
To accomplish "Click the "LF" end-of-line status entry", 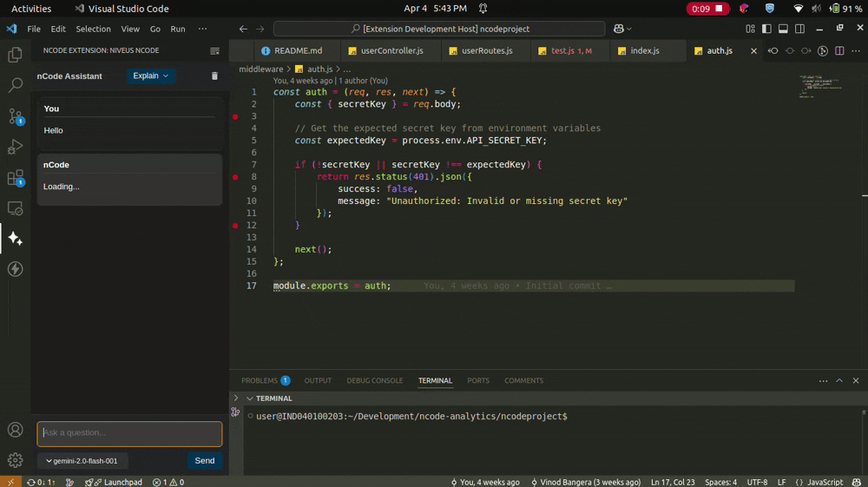I will [x=782, y=482].
